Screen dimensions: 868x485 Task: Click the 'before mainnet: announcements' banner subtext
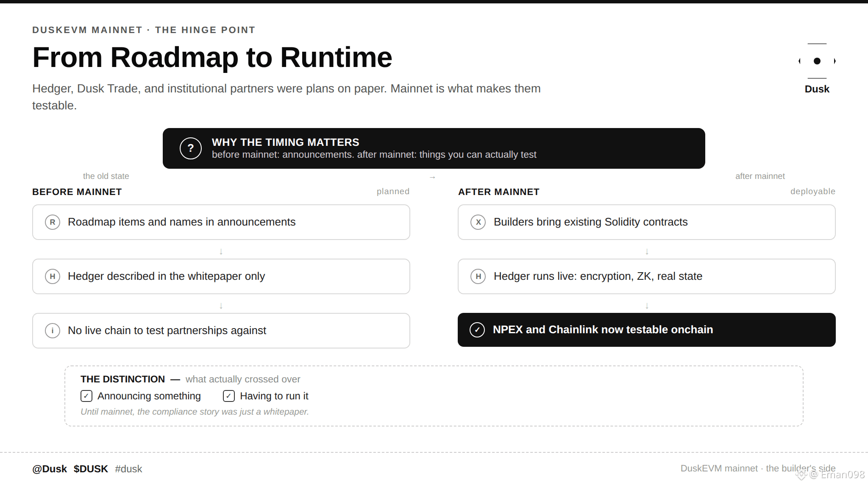374,155
